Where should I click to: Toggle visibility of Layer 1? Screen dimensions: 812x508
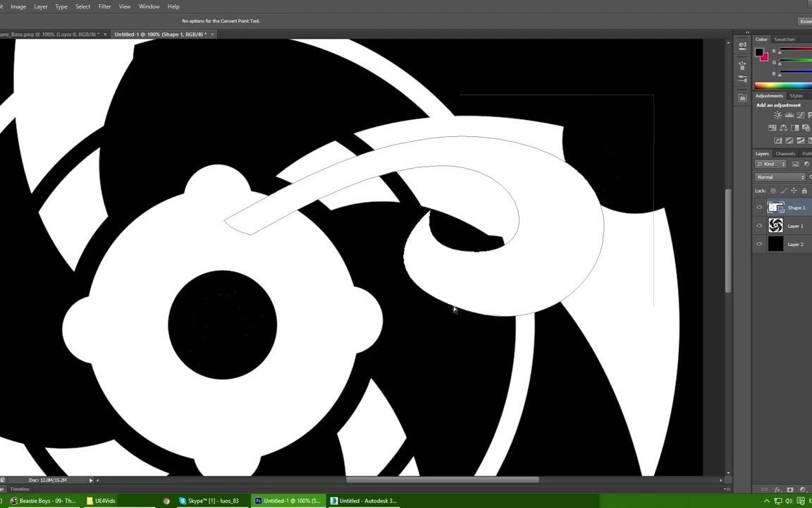coord(759,226)
